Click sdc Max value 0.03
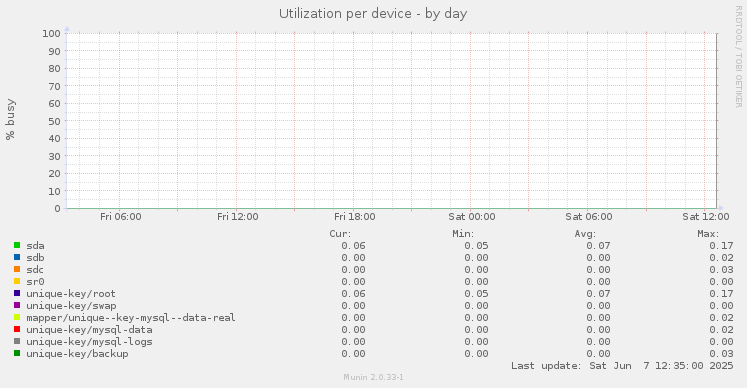The image size is (747, 388). [721, 270]
